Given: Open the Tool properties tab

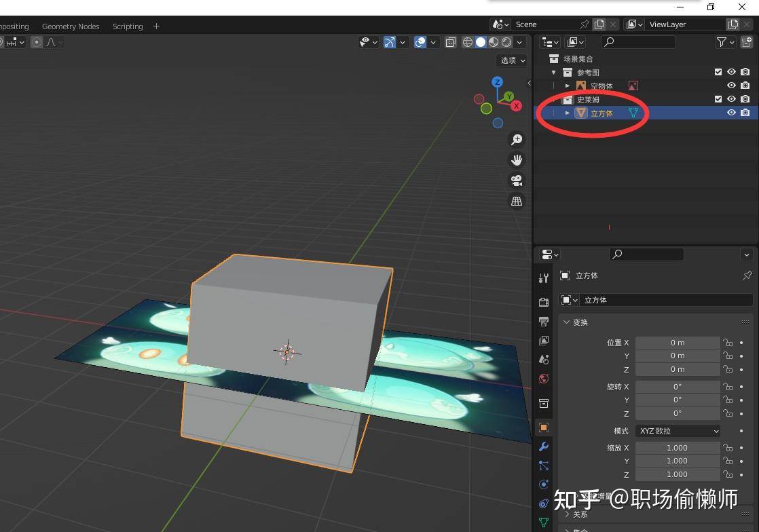Looking at the screenshot, I should [x=544, y=278].
